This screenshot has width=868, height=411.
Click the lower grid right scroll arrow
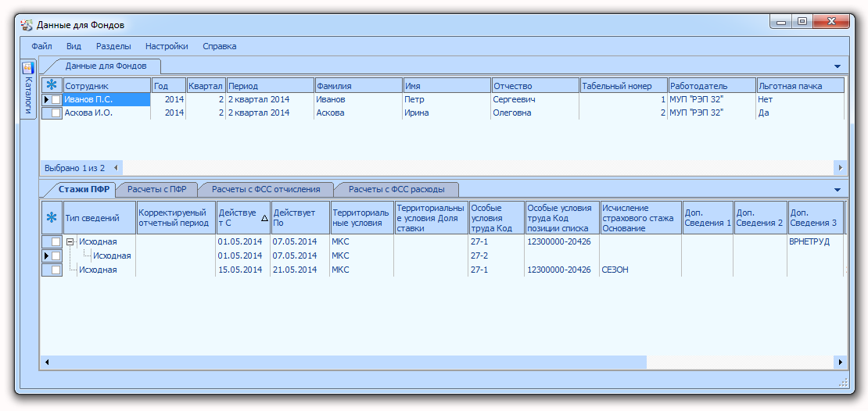(841, 362)
